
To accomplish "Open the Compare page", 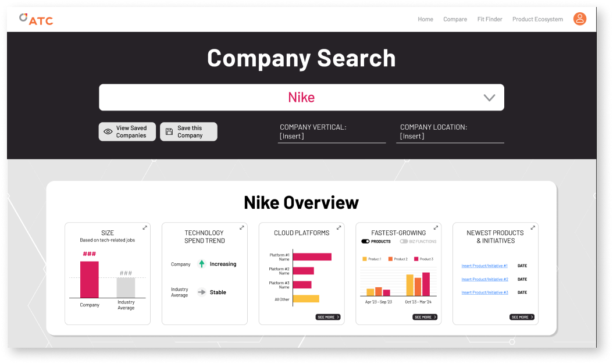I will click(455, 19).
